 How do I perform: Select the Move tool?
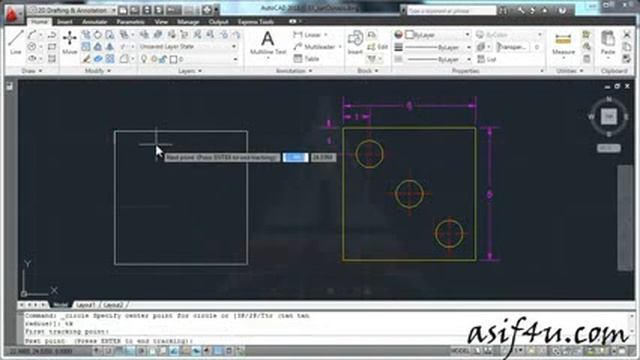point(69,43)
